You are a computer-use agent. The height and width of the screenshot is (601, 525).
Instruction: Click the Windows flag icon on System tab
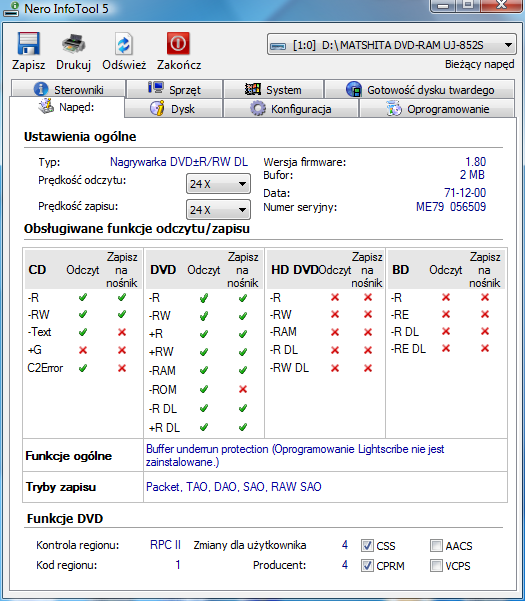(253, 89)
